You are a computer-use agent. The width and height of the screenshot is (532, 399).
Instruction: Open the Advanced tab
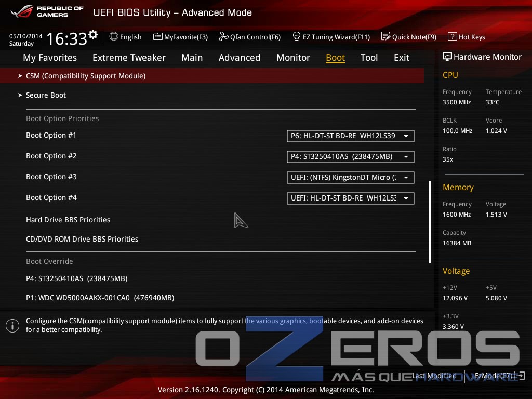(x=239, y=58)
